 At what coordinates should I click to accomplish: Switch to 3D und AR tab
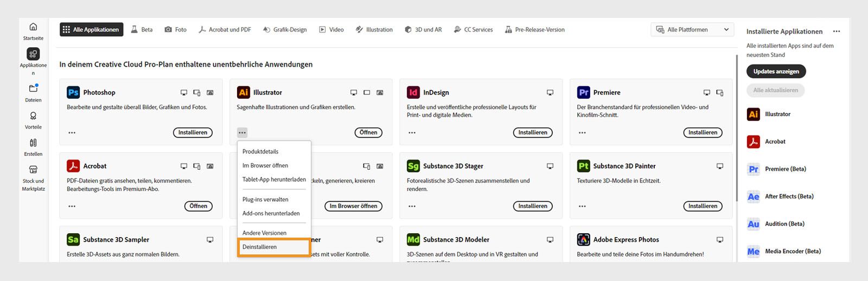coord(423,29)
